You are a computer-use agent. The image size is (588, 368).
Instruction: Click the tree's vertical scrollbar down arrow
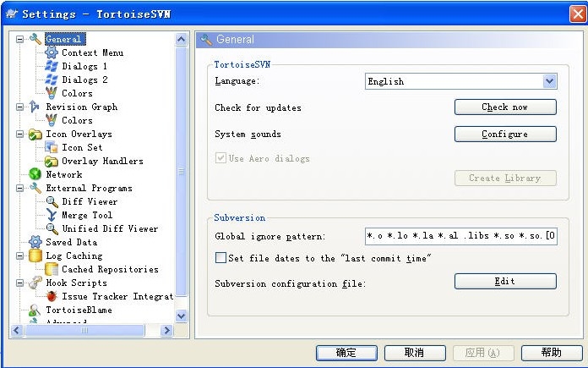(x=181, y=316)
